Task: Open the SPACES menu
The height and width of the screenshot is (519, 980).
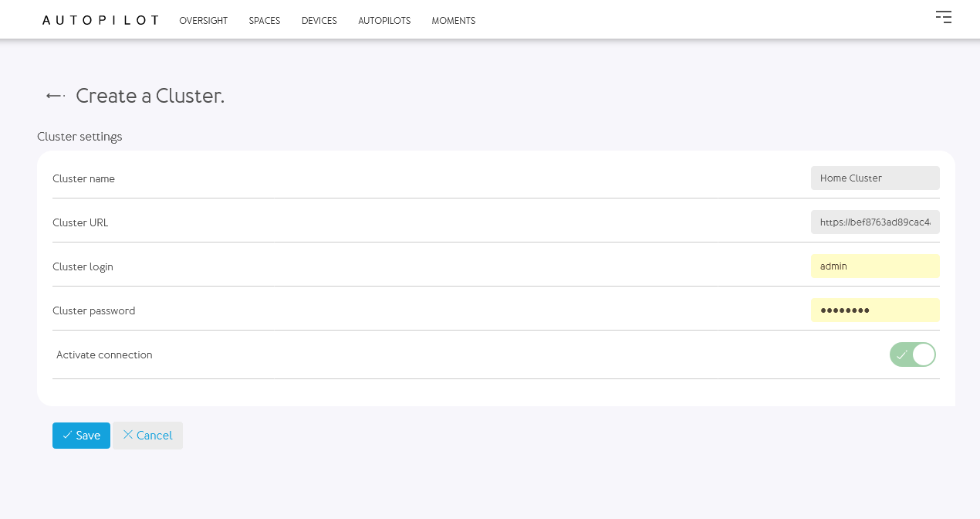Action: 265,21
